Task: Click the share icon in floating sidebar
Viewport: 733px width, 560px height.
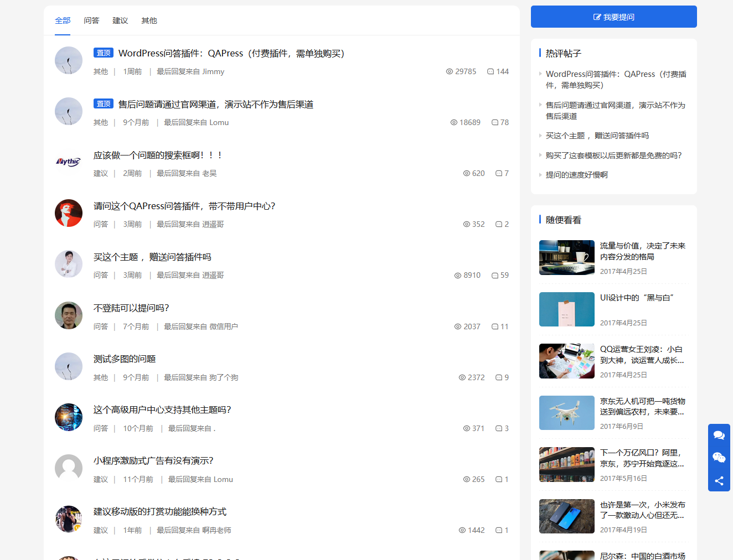Action: tap(719, 480)
